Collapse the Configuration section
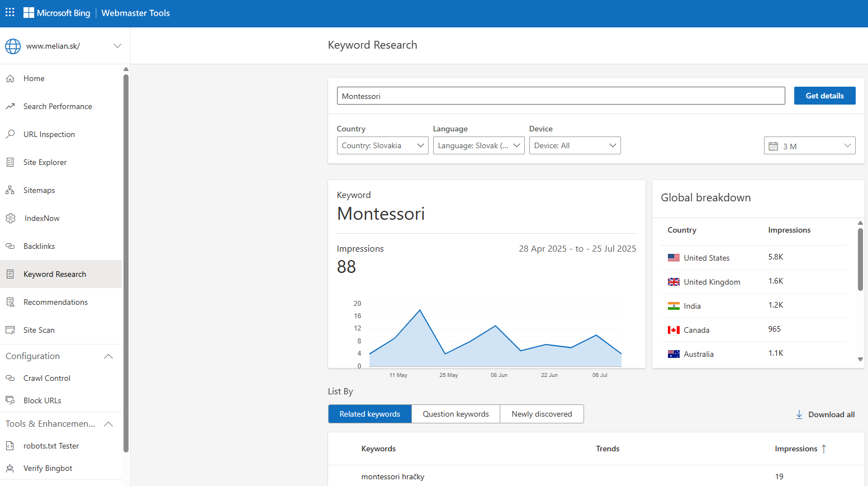 point(108,356)
